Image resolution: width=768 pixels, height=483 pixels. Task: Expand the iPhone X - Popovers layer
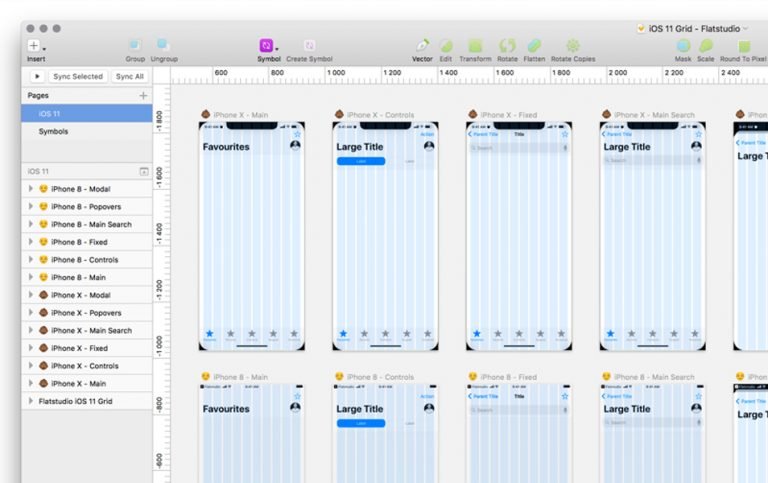[x=30, y=313]
